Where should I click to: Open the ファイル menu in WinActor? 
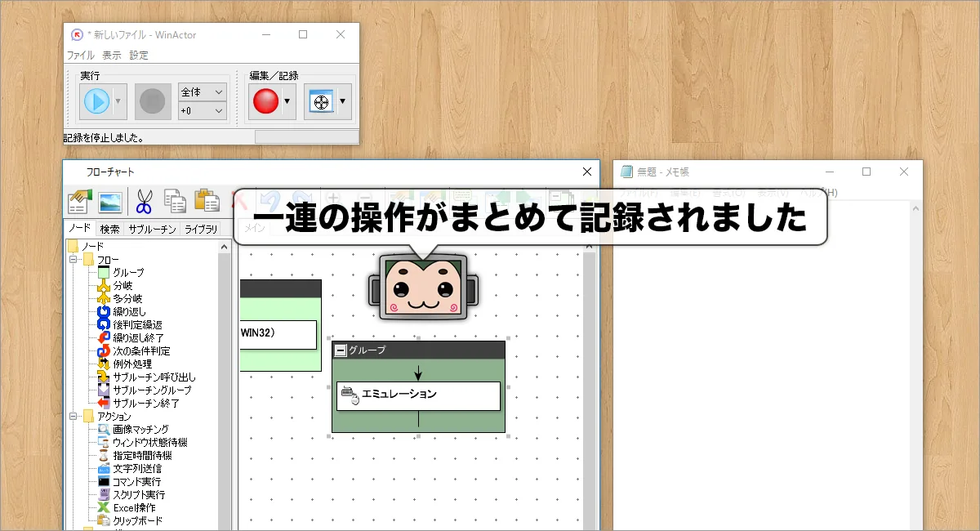click(80, 56)
